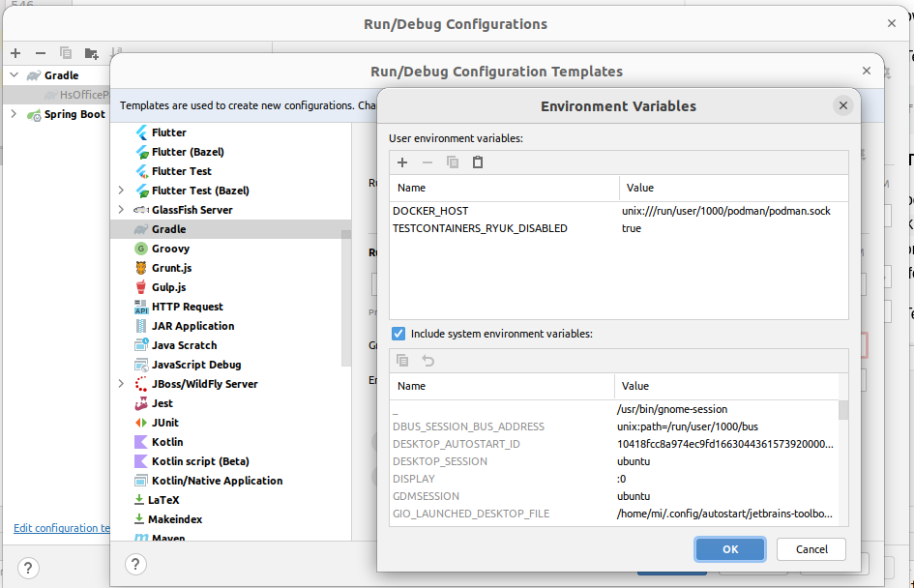Screen dimensions: 914x588
Task: Copy system environment variables
Action: [402, 361]
